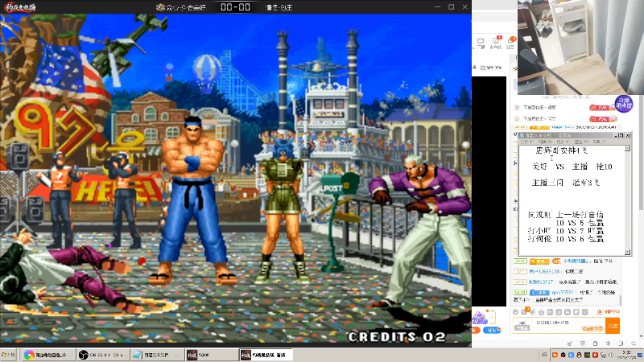Click the search magnifier icon in browser bottom bar
644x362 pixels.
(x=634, y=343)
